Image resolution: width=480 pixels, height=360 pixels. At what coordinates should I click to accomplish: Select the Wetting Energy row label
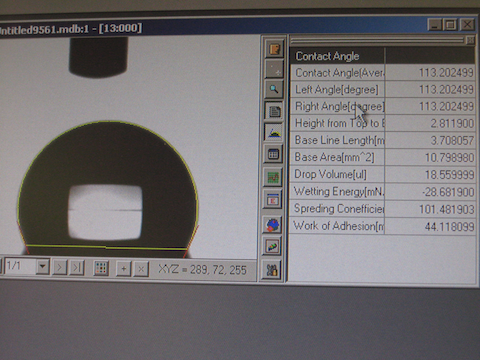pyautogui.click(x=339, y=191)
